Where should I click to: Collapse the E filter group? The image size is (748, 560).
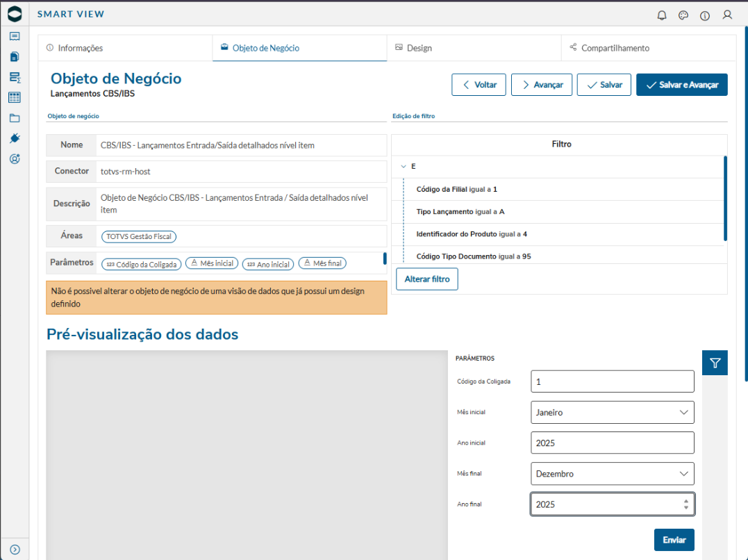pos(404,166)
